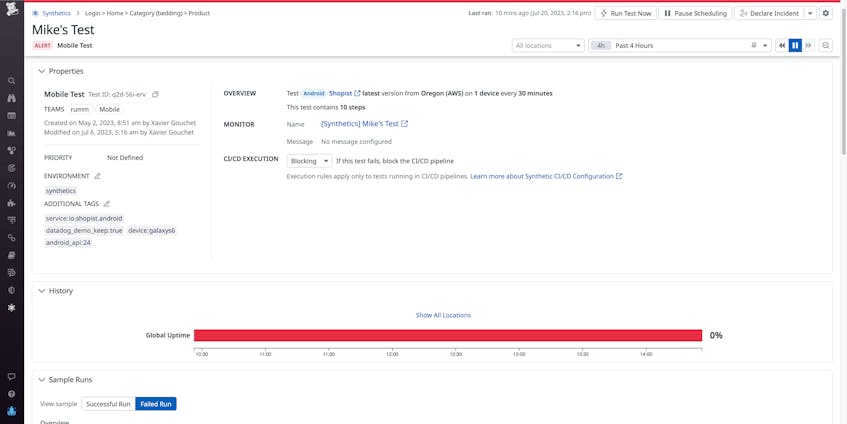Click Declare Incident button
847x424 pixels.
(x=769, y=14)
